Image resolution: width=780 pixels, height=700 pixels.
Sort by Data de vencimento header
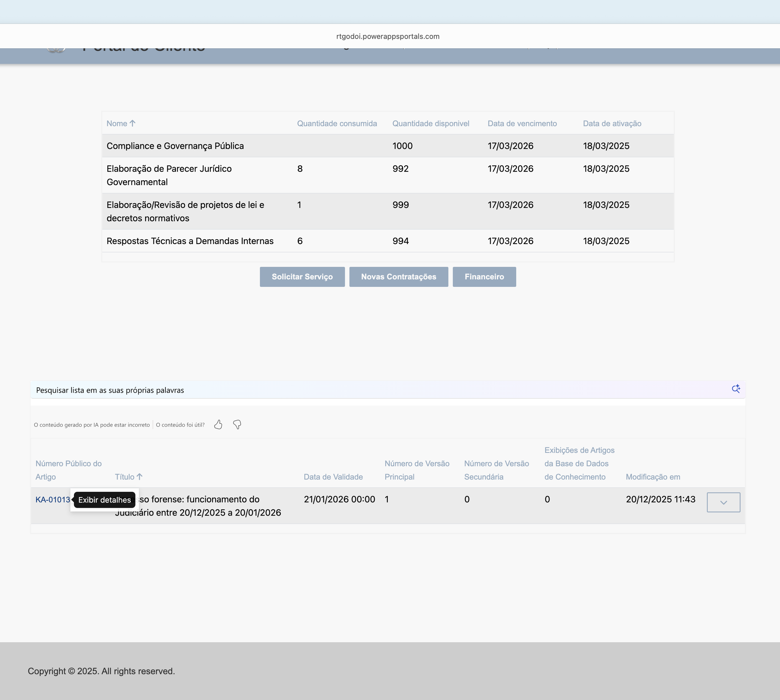pyautogui.click(x=522, y=124)
